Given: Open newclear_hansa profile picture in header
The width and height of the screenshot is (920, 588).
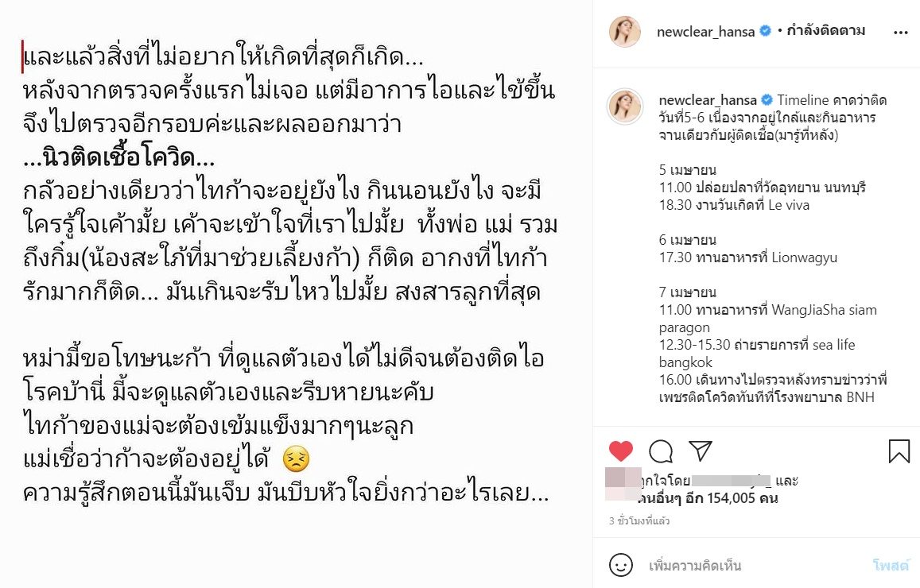Looking at the screenshot, I should 625,31.
